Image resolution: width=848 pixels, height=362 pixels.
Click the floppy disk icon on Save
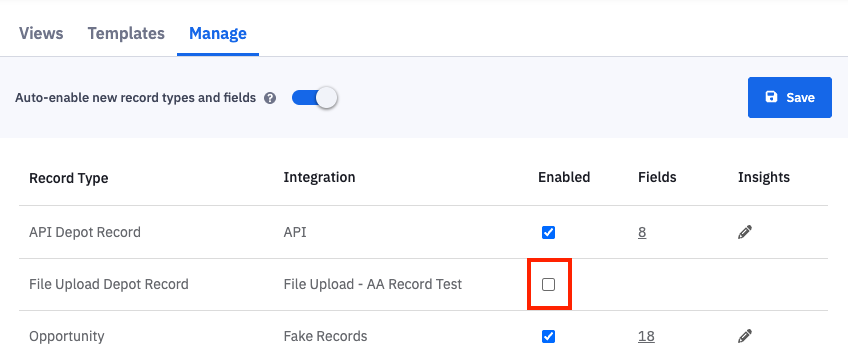point(771,97)
